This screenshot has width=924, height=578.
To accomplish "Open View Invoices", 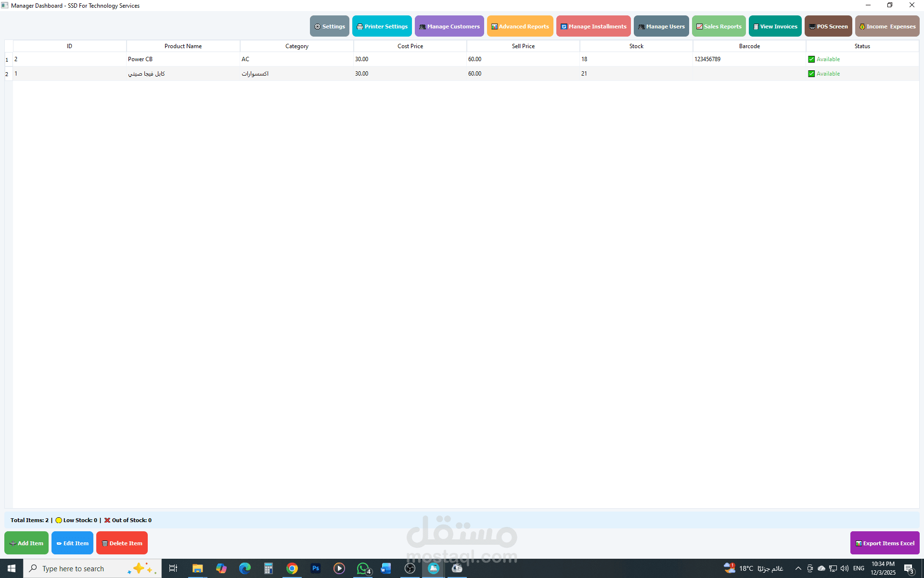I will point(775,26).
